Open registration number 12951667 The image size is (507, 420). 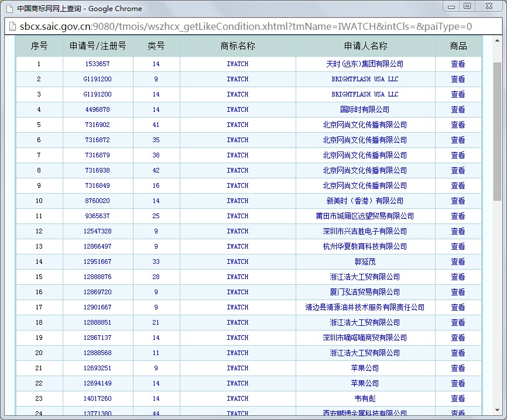point(97,261)
